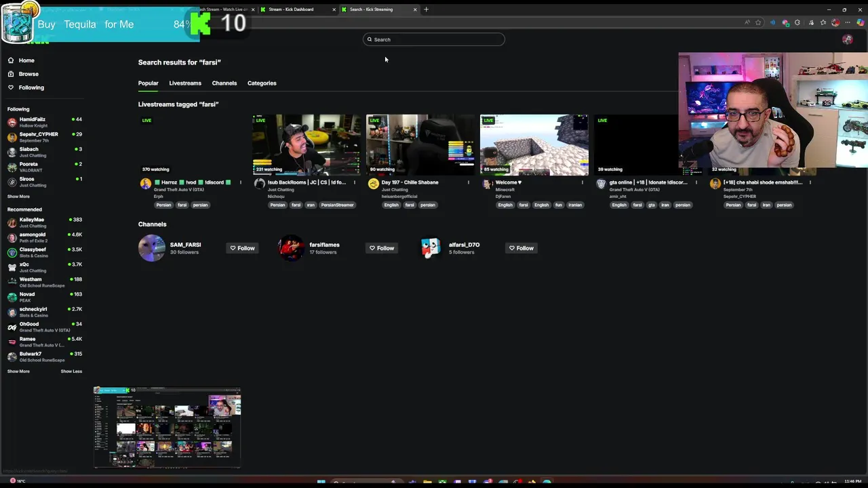Collapse recommended list with Show Less
868x488 pixels.
[71, 371]
